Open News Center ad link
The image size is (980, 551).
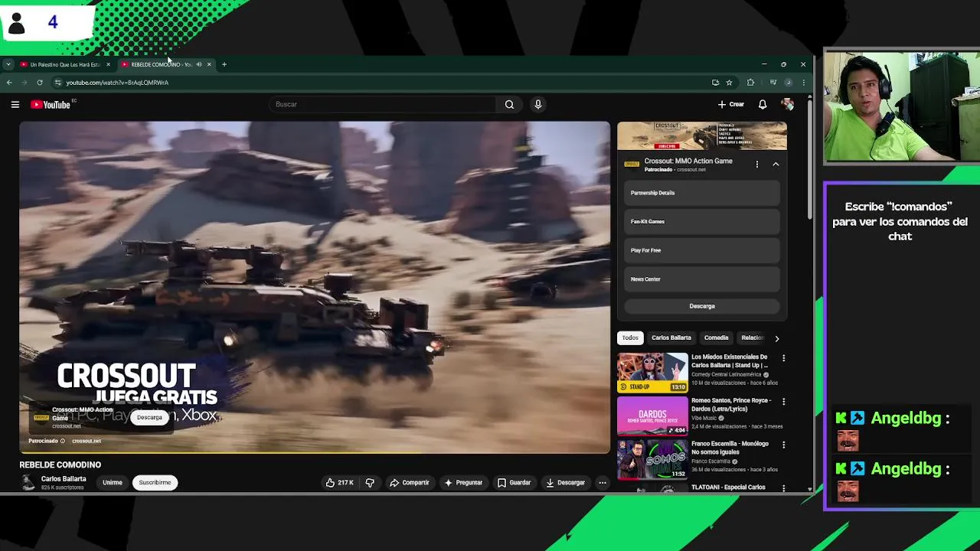tap(702, 279)
